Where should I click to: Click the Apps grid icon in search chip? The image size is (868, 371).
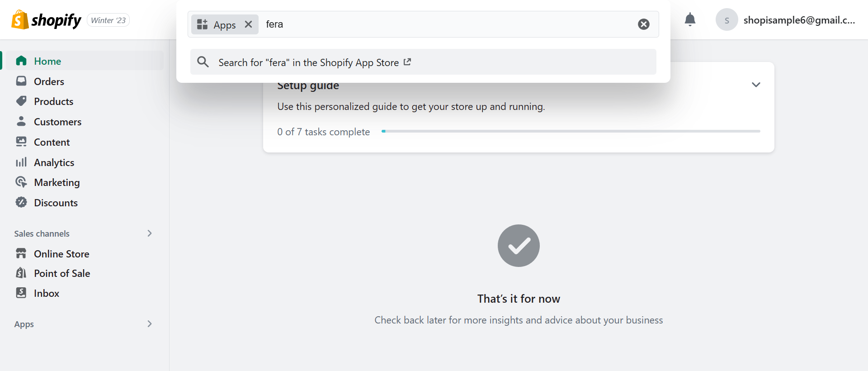click(203, 24)
